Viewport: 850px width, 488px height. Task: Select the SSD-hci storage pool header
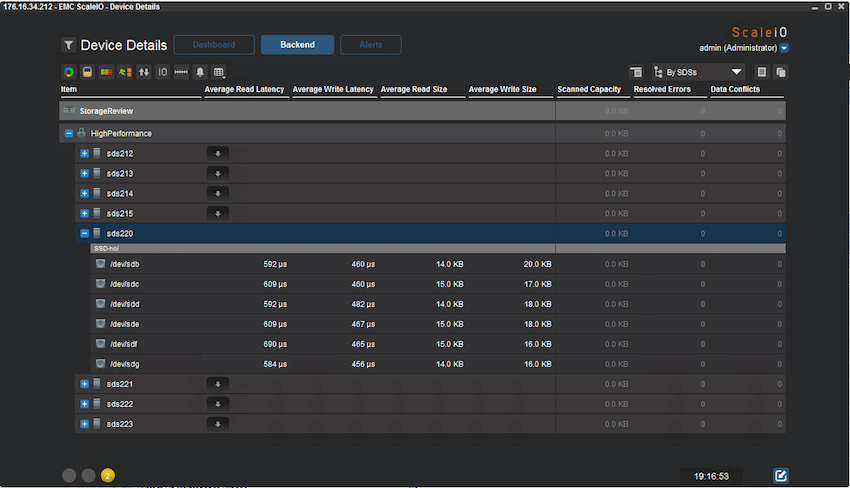point(438,248)
